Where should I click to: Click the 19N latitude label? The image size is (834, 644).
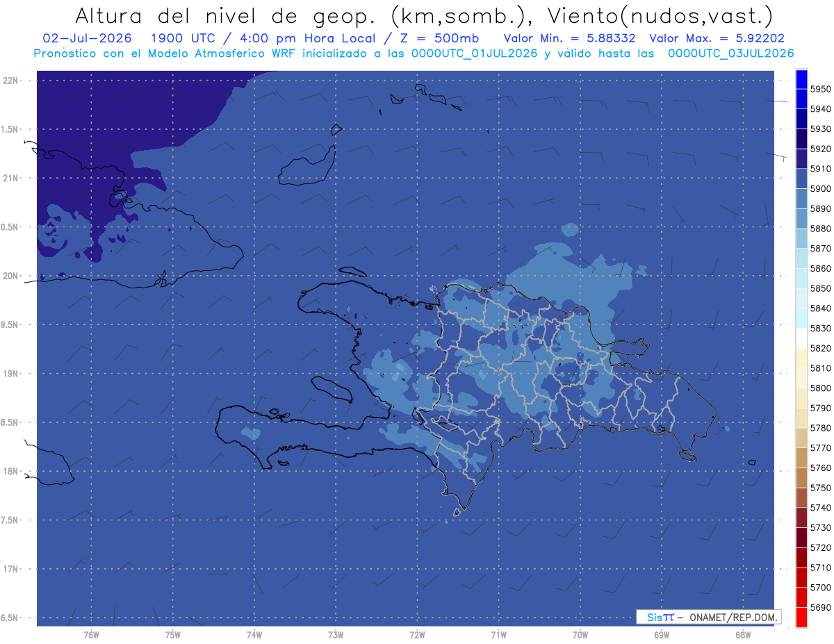(11, 373)
